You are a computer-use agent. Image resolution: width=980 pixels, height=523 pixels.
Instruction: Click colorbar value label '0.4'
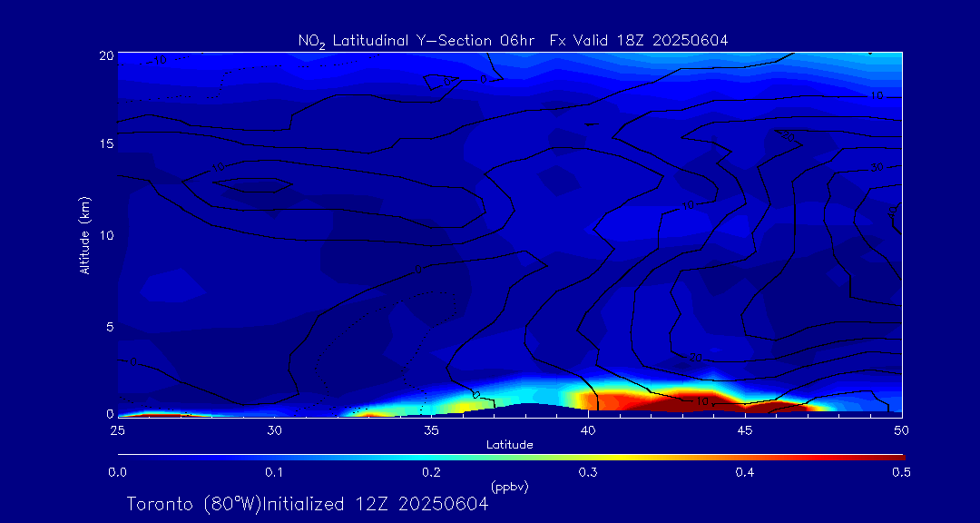click(745, 472)
